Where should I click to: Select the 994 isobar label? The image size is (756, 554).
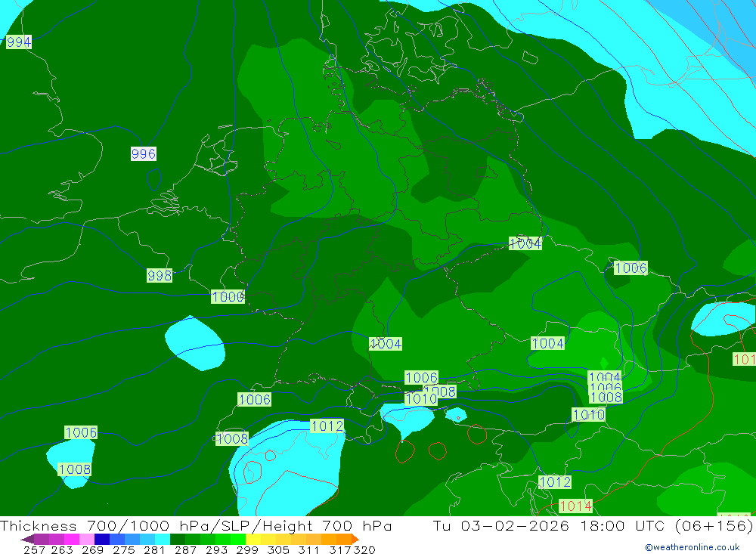[19, 42]
